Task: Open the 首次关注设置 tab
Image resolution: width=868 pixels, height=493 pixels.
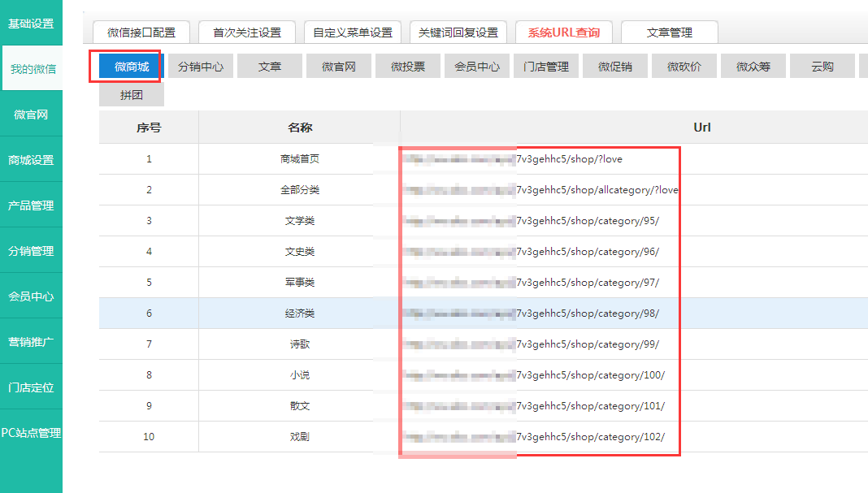Action: (247, 32)
